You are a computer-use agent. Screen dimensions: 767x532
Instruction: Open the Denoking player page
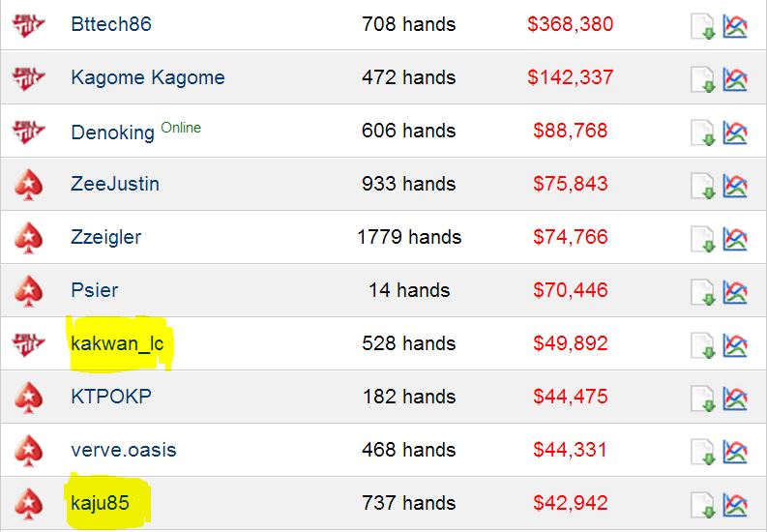[112, 132]
